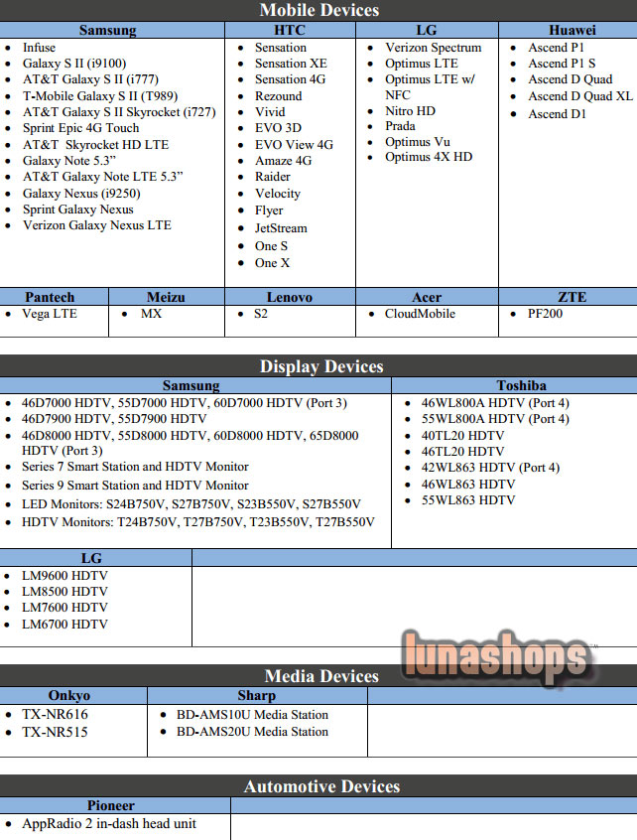Screen dimensions: 637x840
Task: Select HTC 'Amaze 4G' entry
Action: point(283,161)
